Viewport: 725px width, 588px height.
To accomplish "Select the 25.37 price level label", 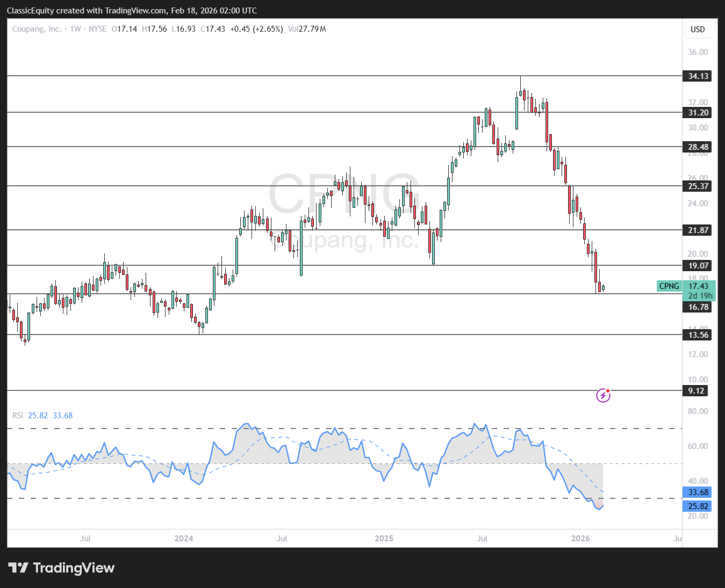I will 698,186.
